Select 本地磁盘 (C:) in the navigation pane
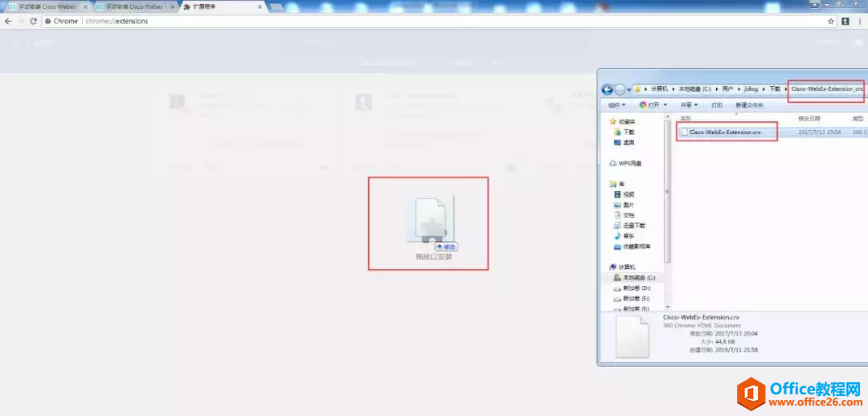Image resolution: width=868 pixels, height=416 pixels. (x=635, y=277)
